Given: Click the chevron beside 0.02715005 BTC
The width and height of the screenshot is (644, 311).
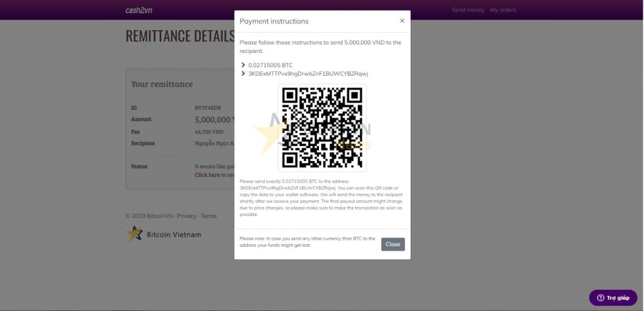Looking at the screenshot, I should tap(243, 65).
